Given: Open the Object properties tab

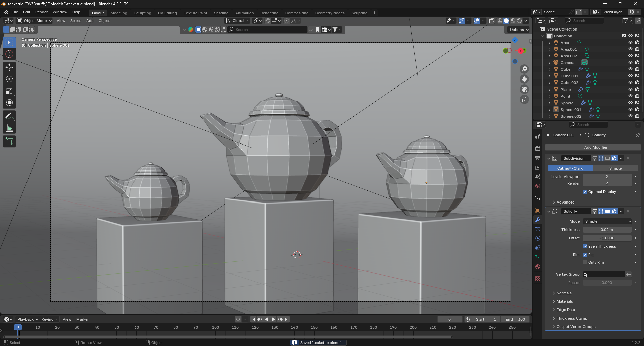Looking at the screenshot, I should coord(538,210).
